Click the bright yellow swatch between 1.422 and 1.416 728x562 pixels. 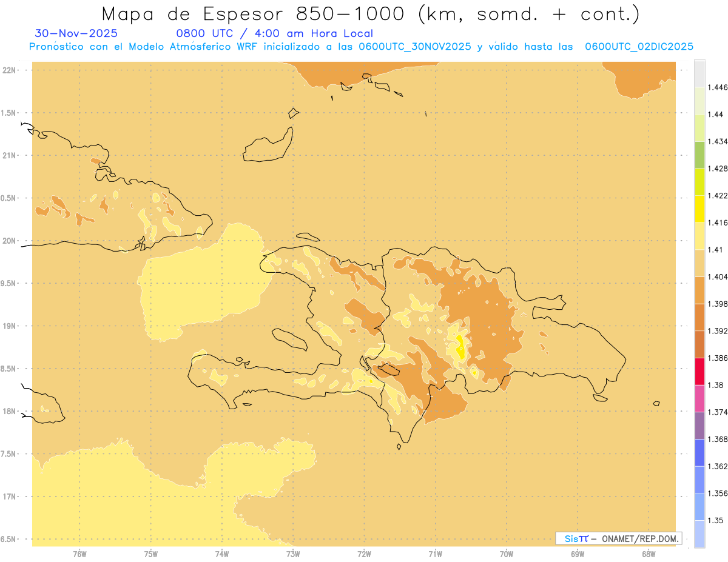[x=699, y=209]
